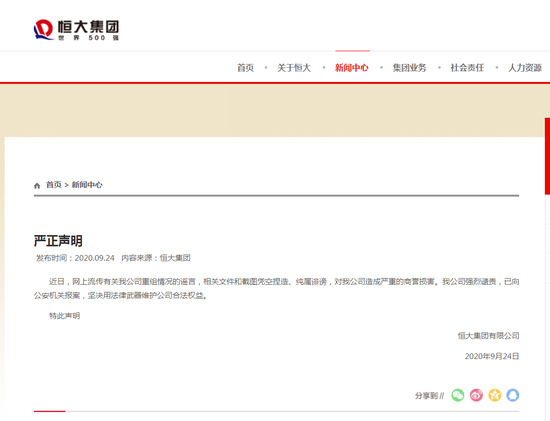Click the home icon in breadcrumb
This screenshot has width=550, height=421.
37,186
